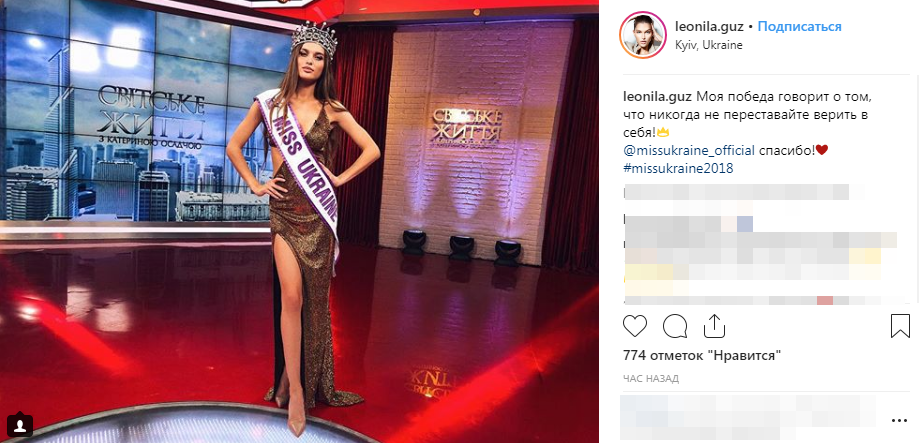Click Подписаться to follow the account

coord(799,26)
